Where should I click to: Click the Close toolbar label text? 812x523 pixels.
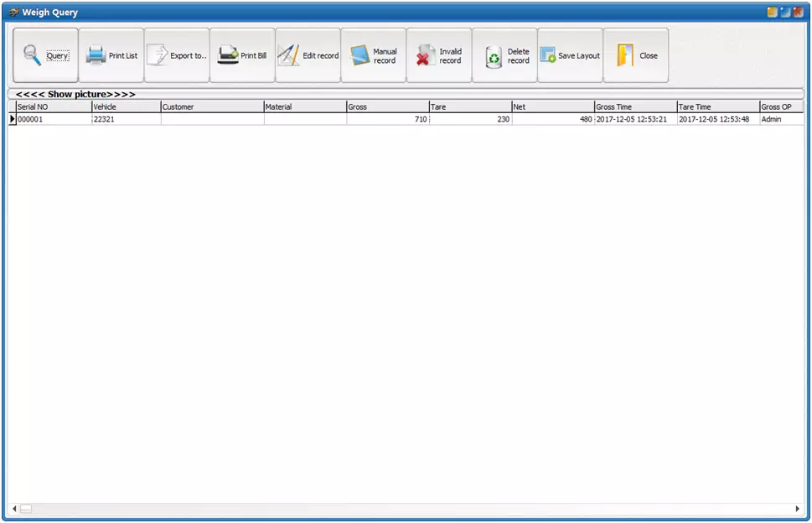click(649, 55)
